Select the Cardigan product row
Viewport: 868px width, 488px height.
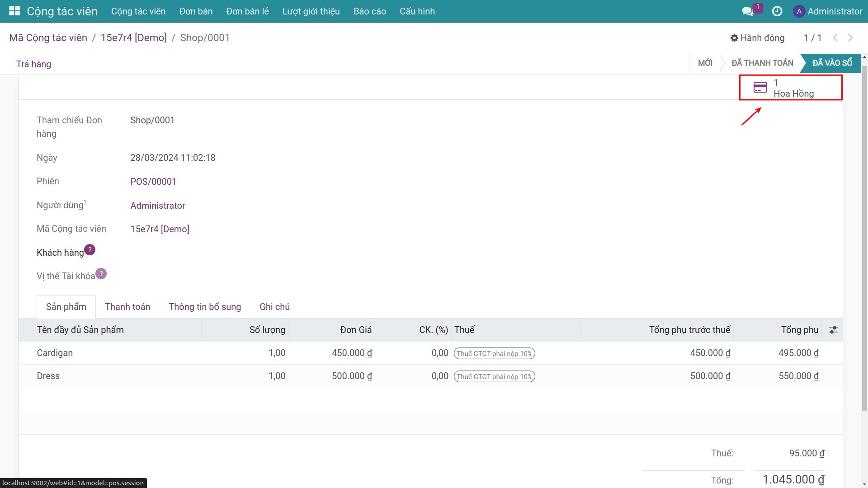click(430, 353)
